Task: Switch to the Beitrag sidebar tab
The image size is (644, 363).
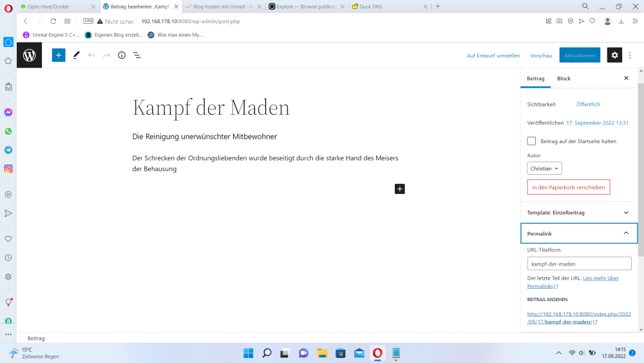Action: [536, 79]
